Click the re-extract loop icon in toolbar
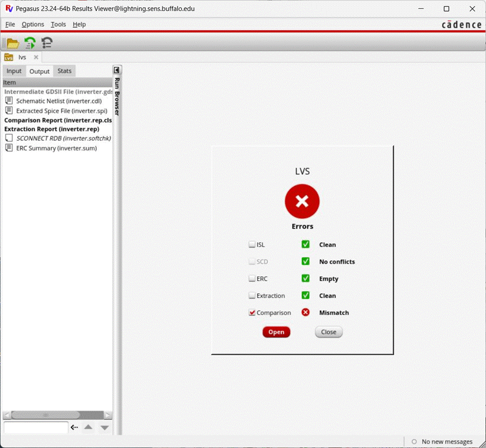 coord(46,42)
